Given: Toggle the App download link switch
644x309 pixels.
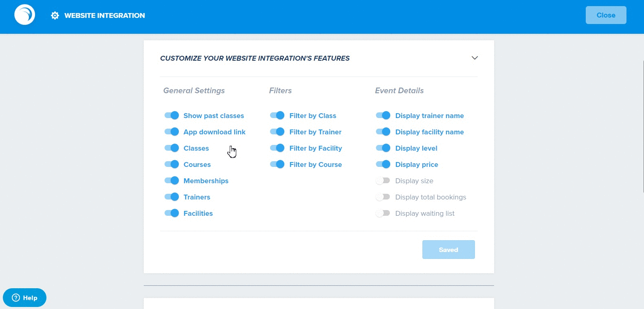Looking at the screenshot, I should [x=171, y=131].
